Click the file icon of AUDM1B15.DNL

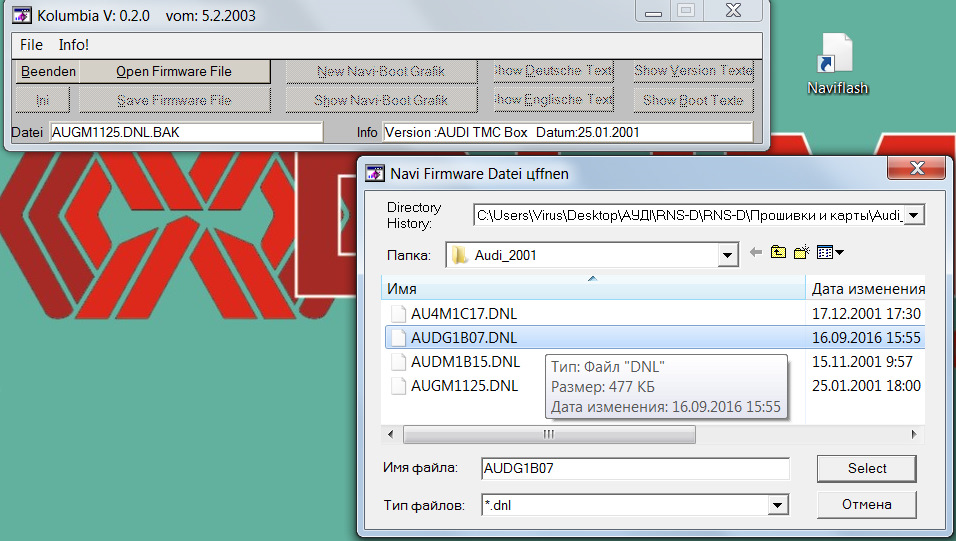click(x=398, y=362)
